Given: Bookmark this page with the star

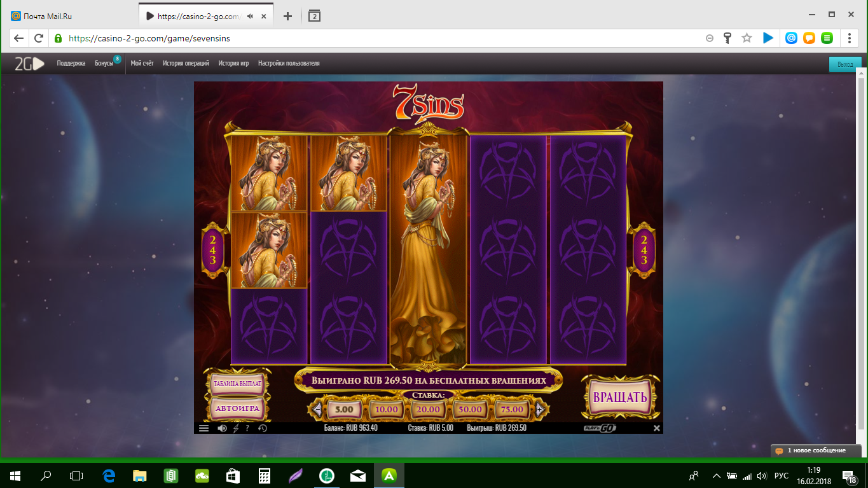Looking at the screenshot, I should 747,38.
